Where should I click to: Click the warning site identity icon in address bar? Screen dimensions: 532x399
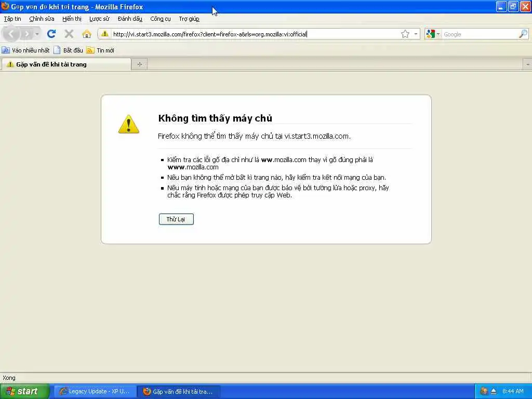tap(105, 34)
